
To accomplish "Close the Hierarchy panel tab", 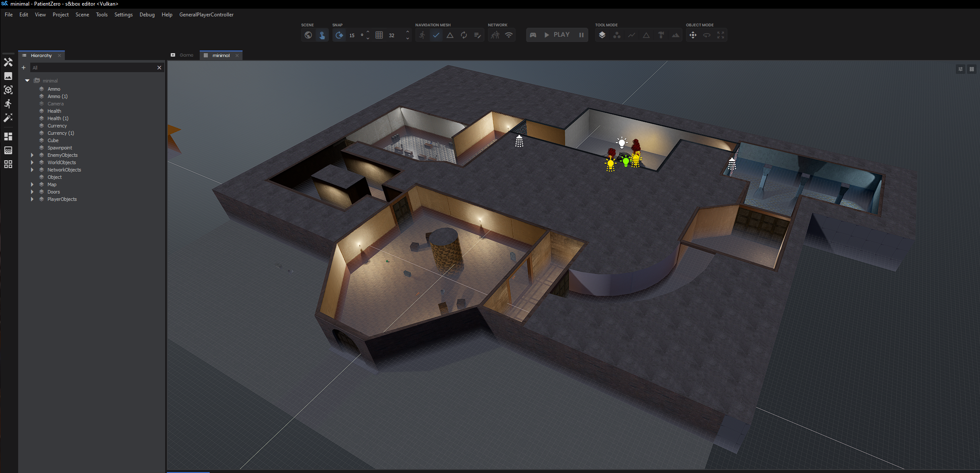I will coord(60,55).
